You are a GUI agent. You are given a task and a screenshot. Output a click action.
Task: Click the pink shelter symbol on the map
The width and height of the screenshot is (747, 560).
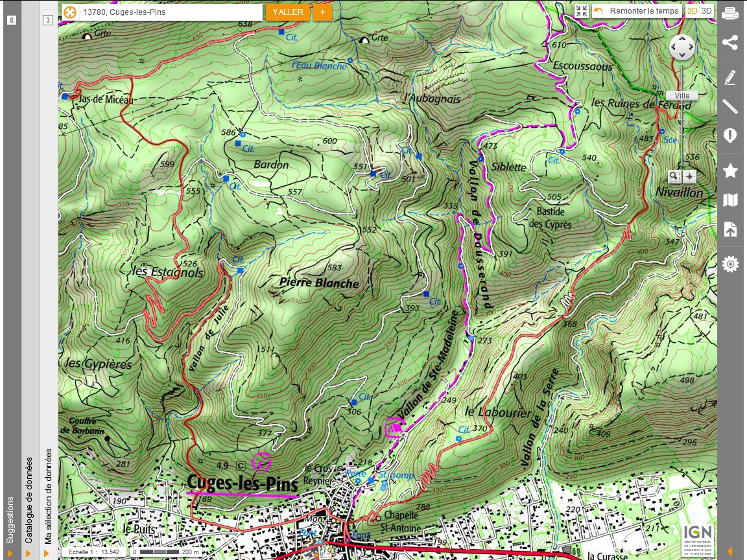click(394, 427)
